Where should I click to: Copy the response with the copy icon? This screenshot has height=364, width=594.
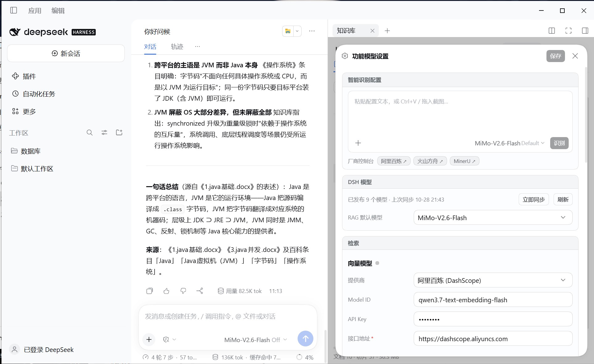point(150,291)
